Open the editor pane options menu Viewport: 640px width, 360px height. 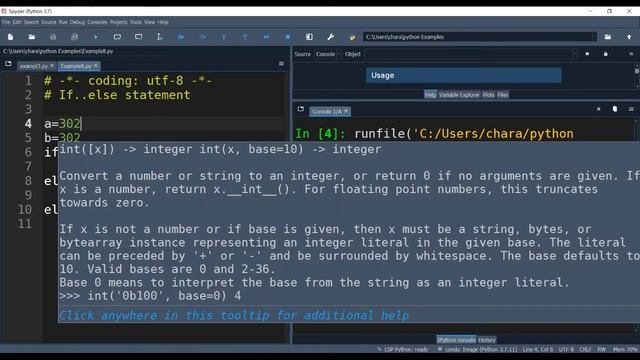click(x=281, y=64)
